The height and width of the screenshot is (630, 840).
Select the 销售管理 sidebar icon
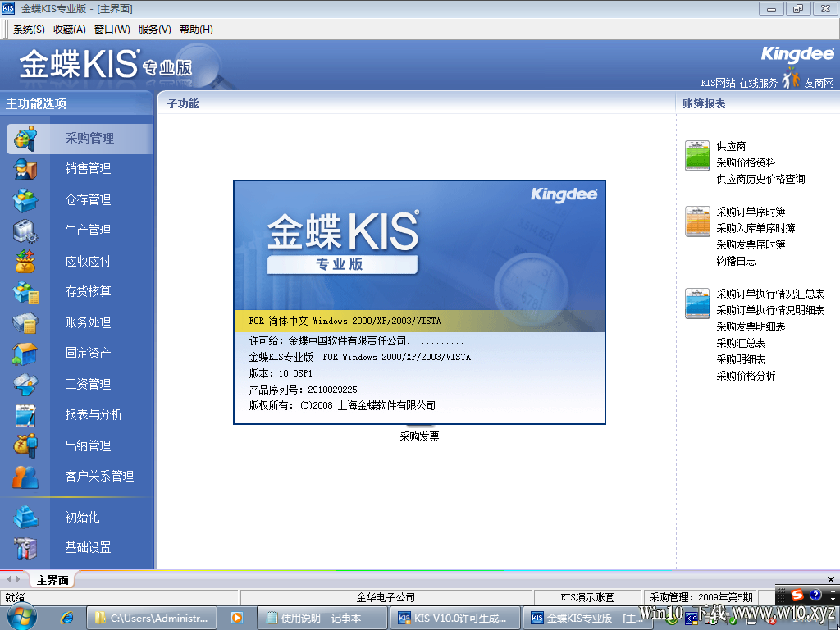tap(25, 169)
